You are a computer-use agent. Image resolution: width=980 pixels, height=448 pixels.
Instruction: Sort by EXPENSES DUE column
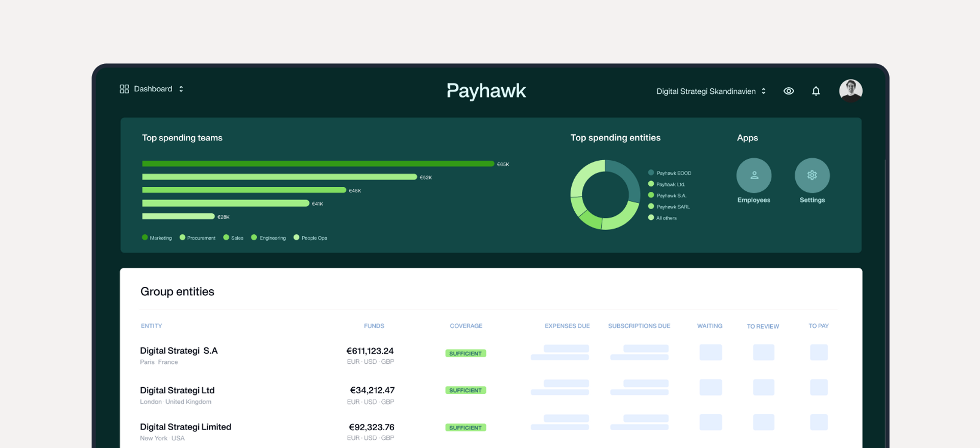click(567, 326)
